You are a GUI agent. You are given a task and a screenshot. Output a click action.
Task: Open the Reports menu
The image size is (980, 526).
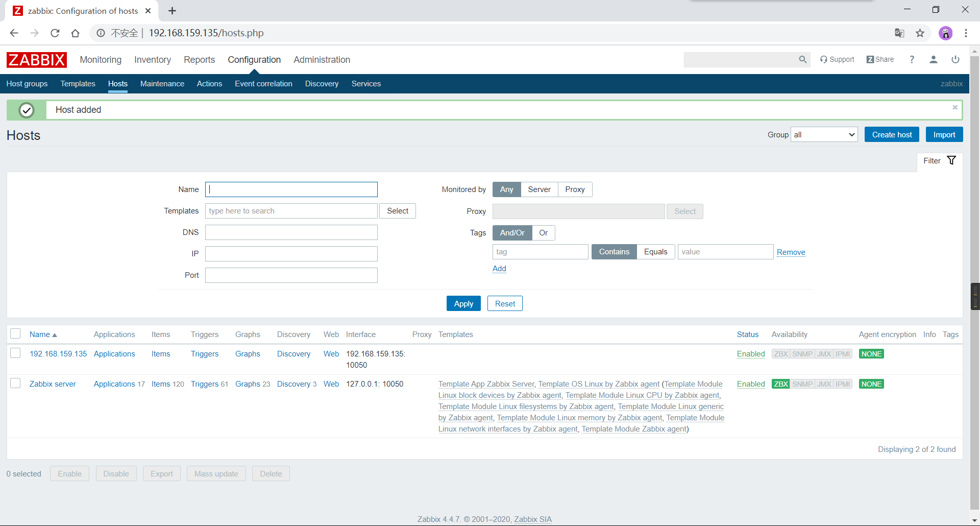coord(199,60)
